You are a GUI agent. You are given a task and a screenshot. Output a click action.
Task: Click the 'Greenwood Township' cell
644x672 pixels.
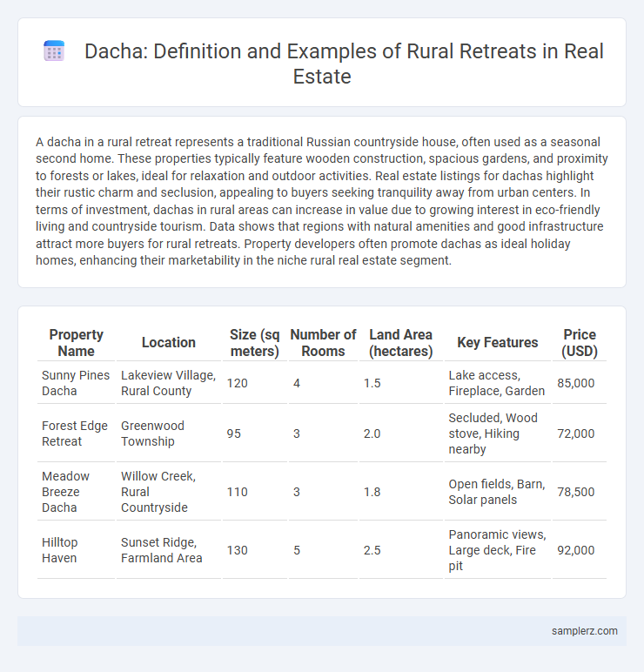coord(168,433)
